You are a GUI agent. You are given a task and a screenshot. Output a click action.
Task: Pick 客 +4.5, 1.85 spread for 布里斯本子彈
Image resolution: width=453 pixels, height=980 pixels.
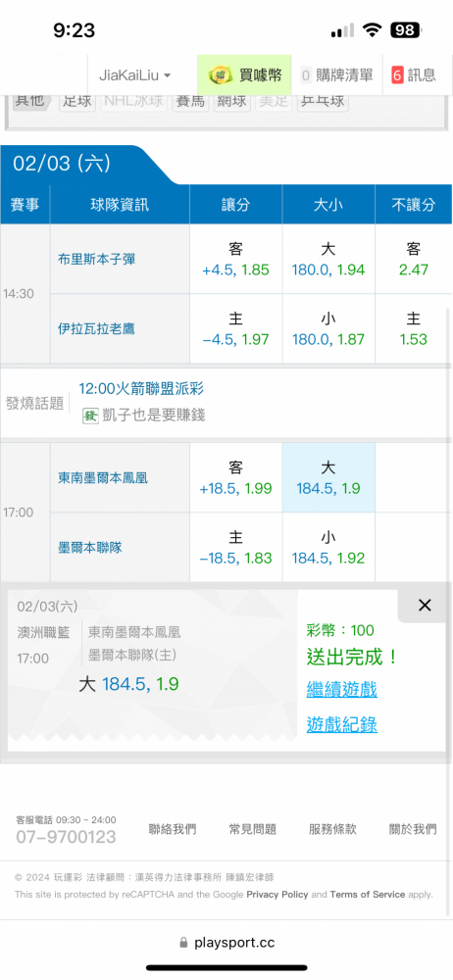236,260
